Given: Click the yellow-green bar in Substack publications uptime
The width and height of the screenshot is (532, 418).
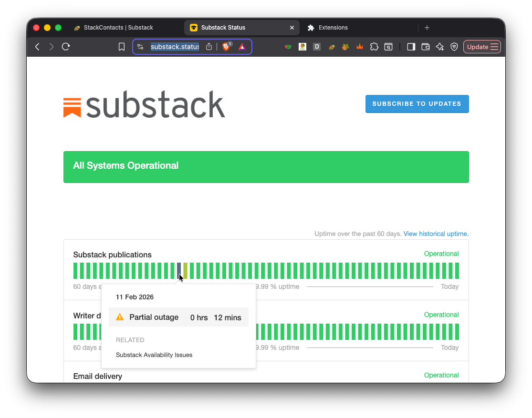Looking at the screenshot, I should 185,271.
